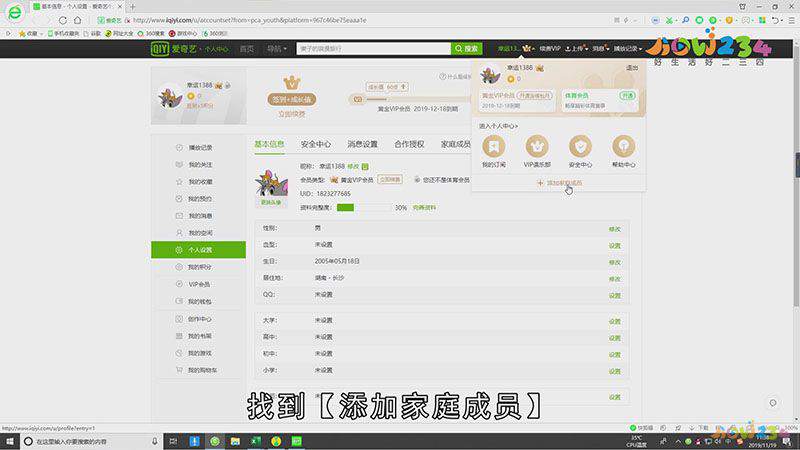Open 我的钱包 in the left sidebar
800x450 pixels.
[x=198, y=302]
